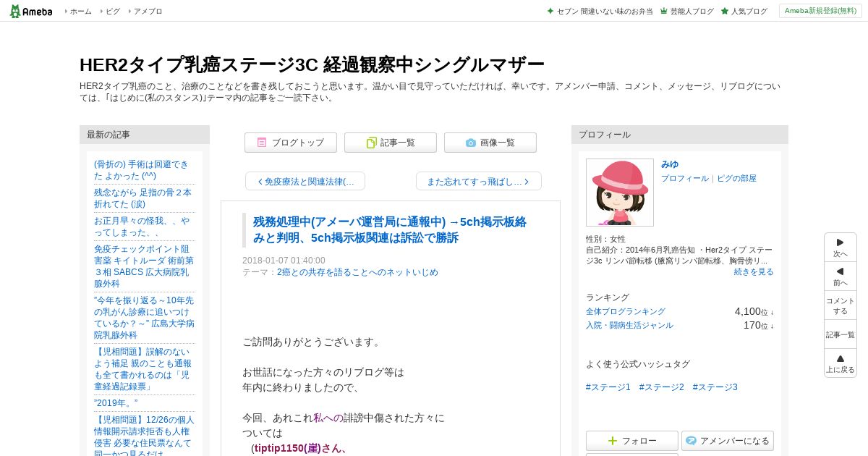This screenshot has height=456, width=868.
Task: Open theme 2癌との共存を語ることへのネットいじめ
Action: pos(357,272)
